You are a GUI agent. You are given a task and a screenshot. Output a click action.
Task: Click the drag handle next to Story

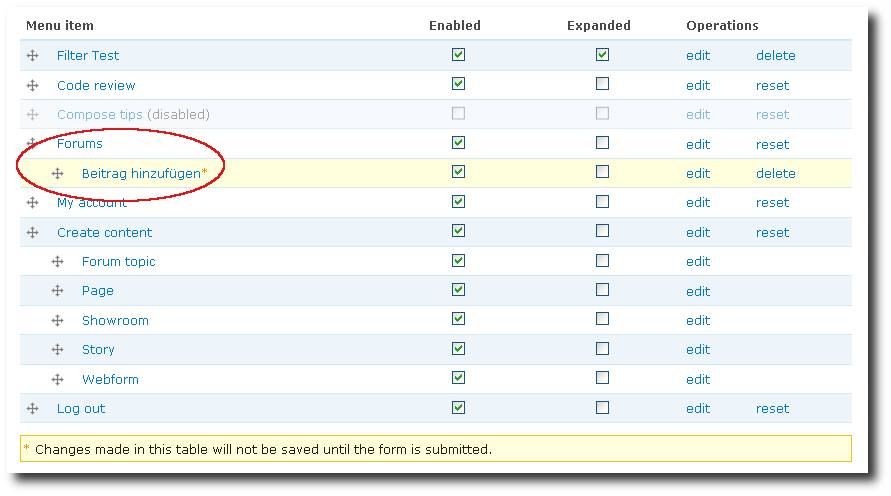[58, 350]
